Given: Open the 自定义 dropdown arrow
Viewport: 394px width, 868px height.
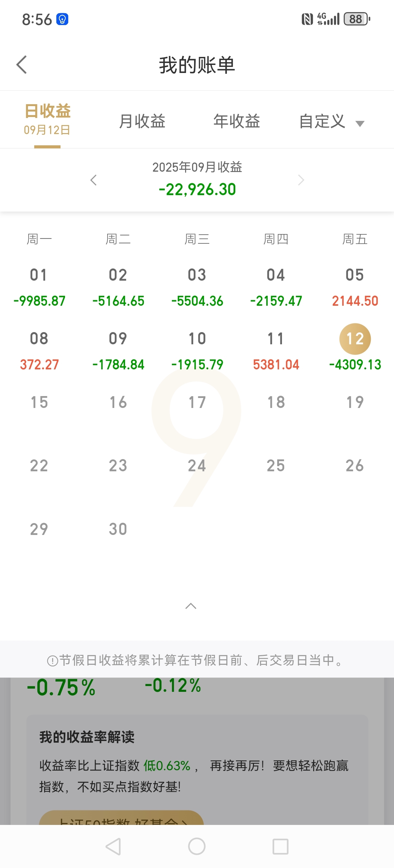Looking at the screenshot, I should 360,124.
